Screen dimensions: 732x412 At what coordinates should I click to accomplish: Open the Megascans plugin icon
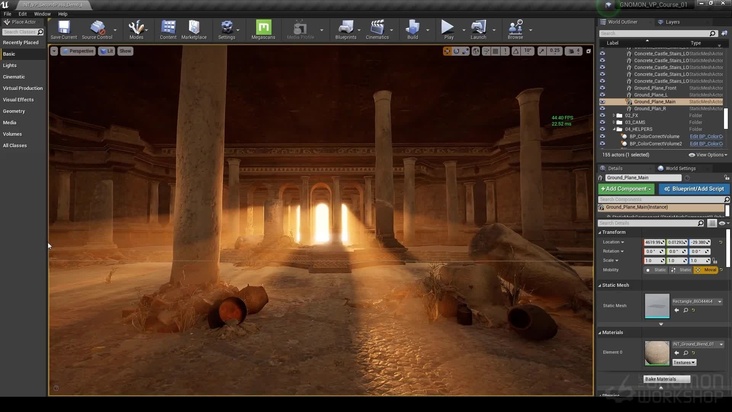pos(263,28)
